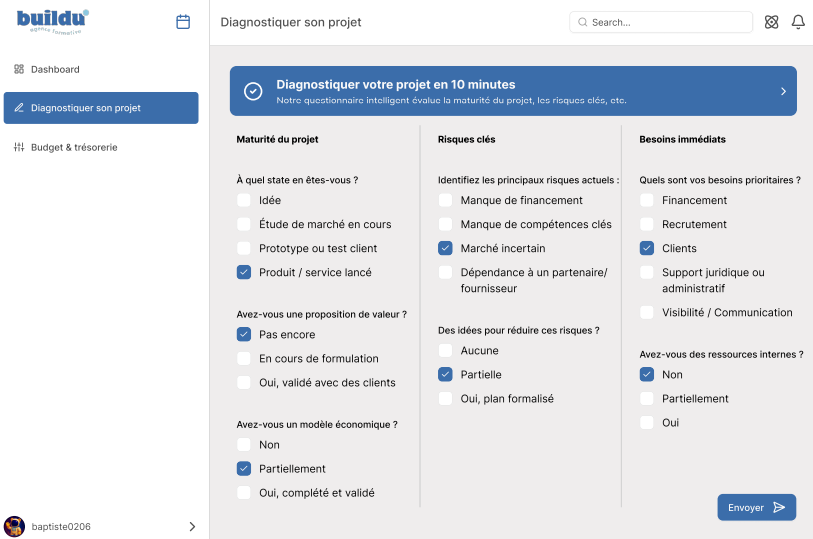Expand the banner using right chevron
The image size is (813, 539).
coord(783,91)
